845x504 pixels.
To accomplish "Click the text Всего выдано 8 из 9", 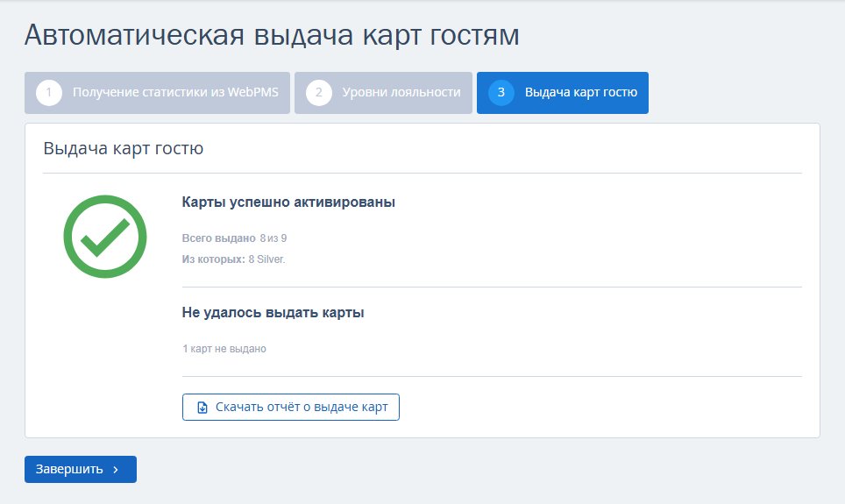I will tap(234, 238).
